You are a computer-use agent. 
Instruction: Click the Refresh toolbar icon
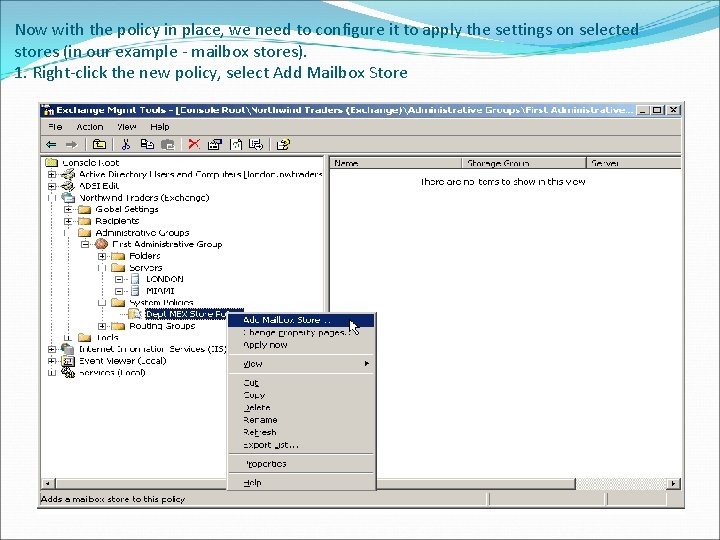[x=236, y=145]
